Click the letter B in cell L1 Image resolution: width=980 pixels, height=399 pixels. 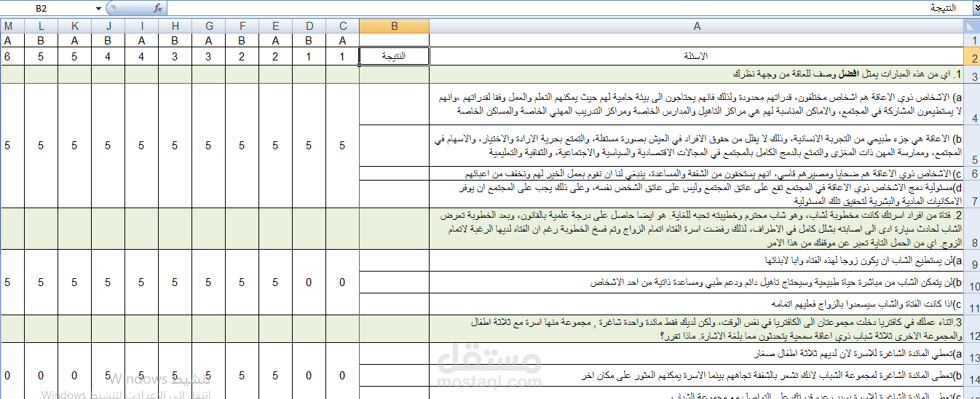pyautogui.click(x=41, y=41)
